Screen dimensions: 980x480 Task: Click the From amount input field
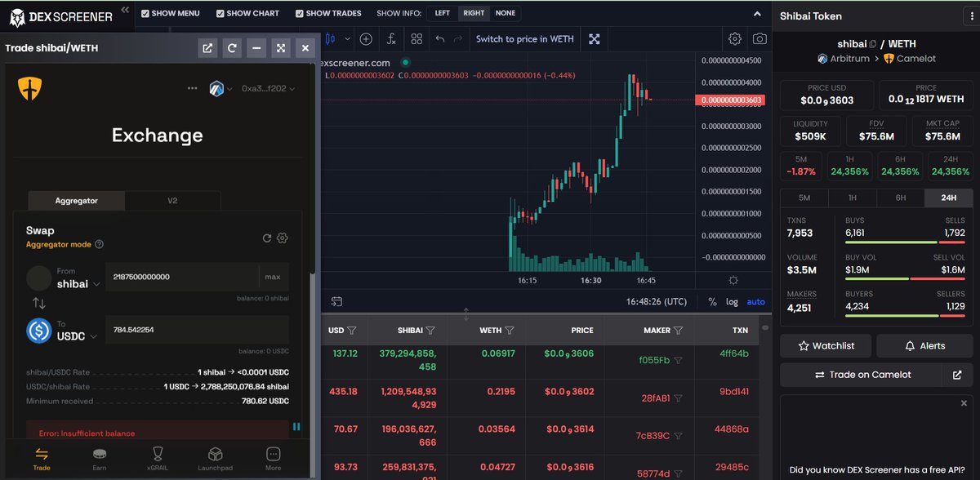pyautogui.click(x=182, y=277)
